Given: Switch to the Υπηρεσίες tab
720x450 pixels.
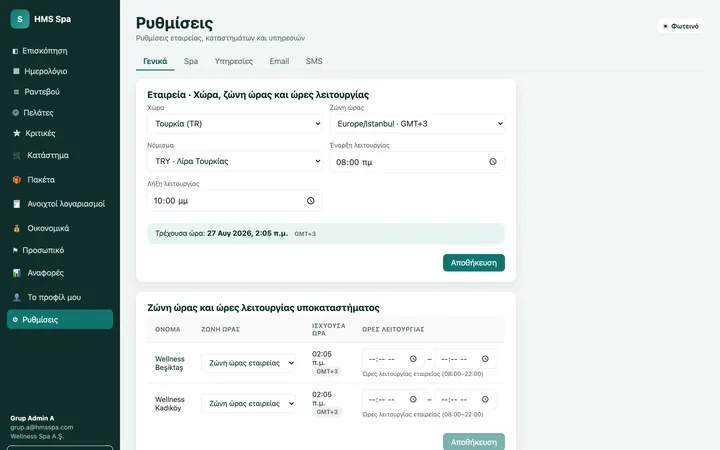Looking at the screenshot, I should (x=234, y=61).
